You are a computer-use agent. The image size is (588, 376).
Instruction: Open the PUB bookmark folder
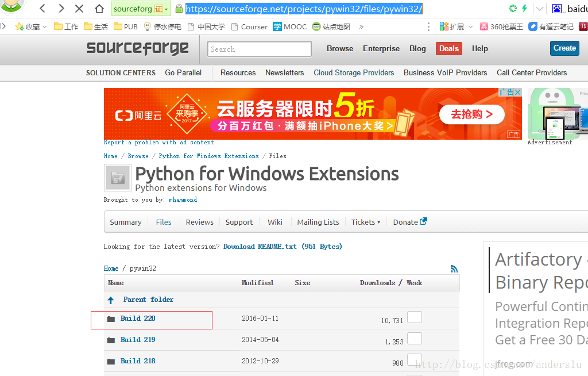pos(126,26)
